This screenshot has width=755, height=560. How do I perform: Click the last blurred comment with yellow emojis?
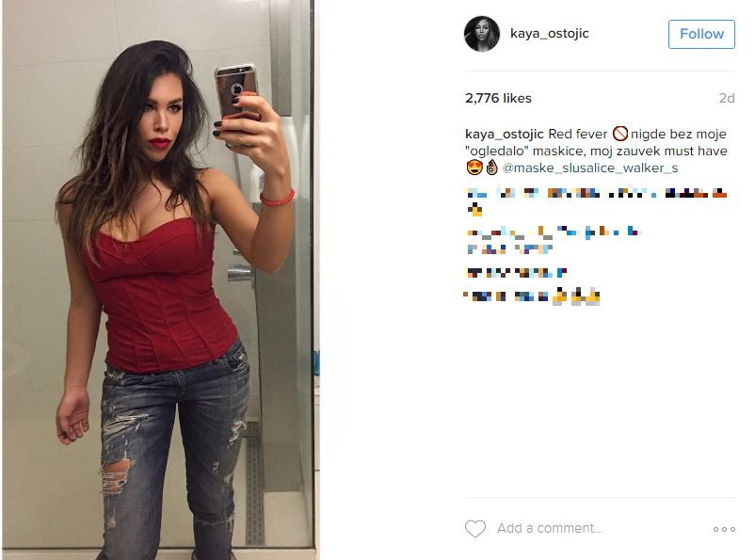[533, 296]
